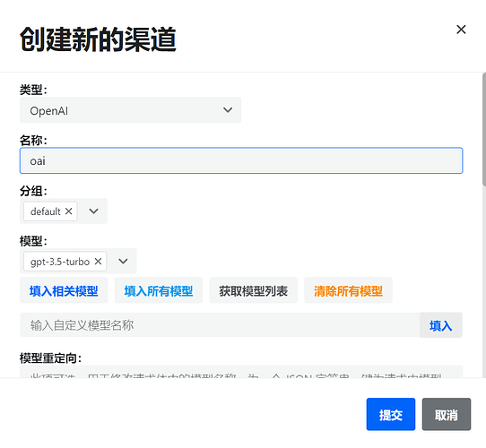Remove the default group tag
The image size is (486, 448).
69,211
